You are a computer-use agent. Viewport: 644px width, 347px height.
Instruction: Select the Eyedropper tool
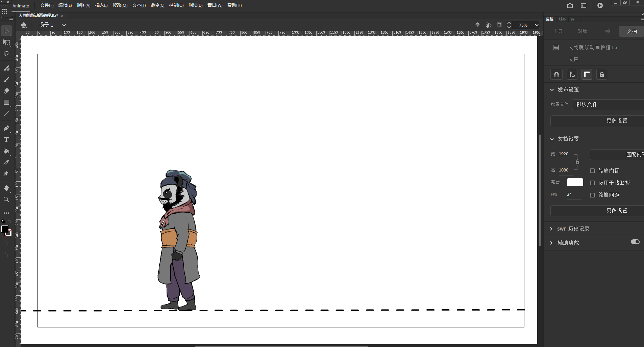coord(6,162)
